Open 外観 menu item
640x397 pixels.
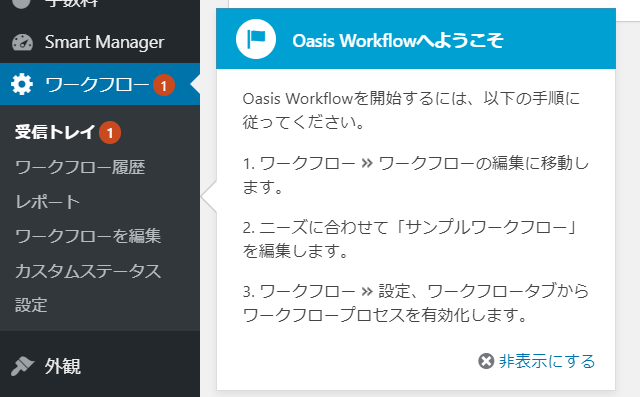pos(100,366)
